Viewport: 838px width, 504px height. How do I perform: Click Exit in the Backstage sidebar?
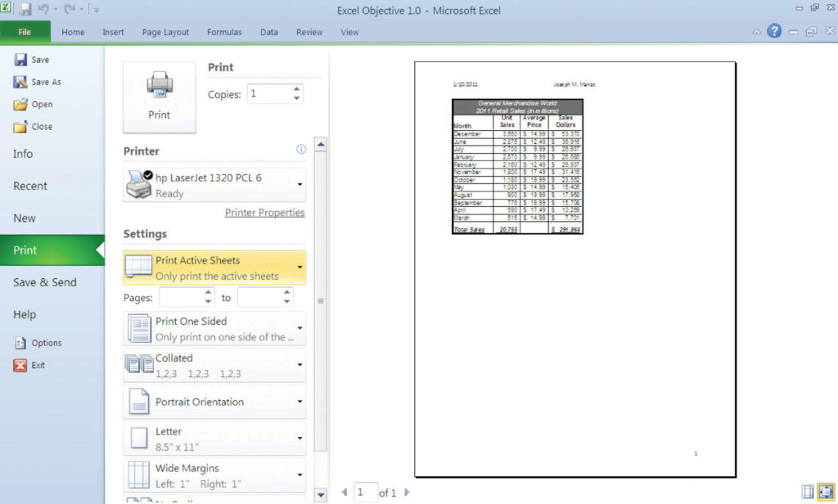(x=29, y=365)
